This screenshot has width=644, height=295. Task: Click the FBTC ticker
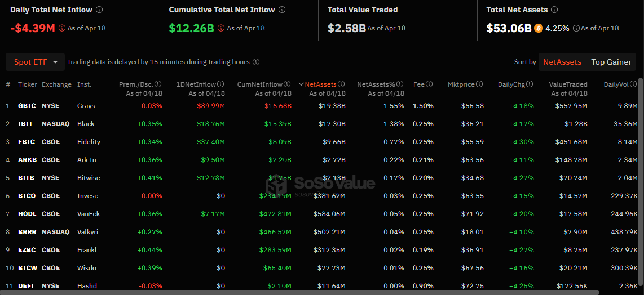27,141
